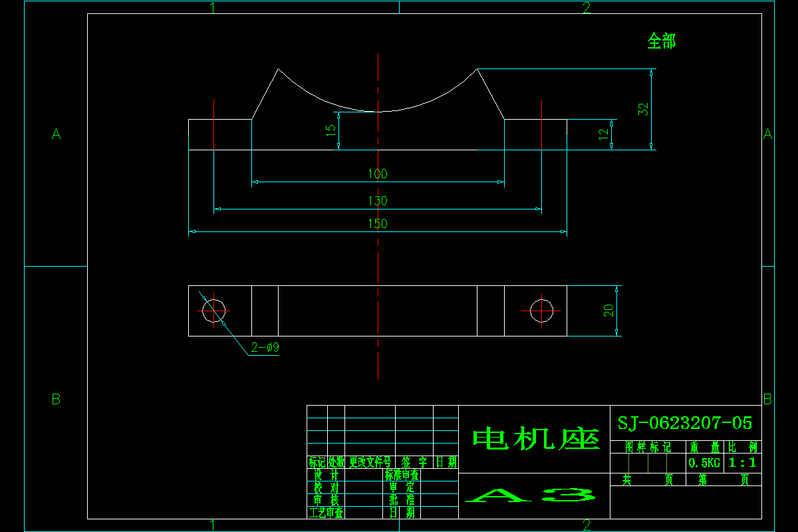
Task: Select the 签字 column header
Action: (414, 462)
